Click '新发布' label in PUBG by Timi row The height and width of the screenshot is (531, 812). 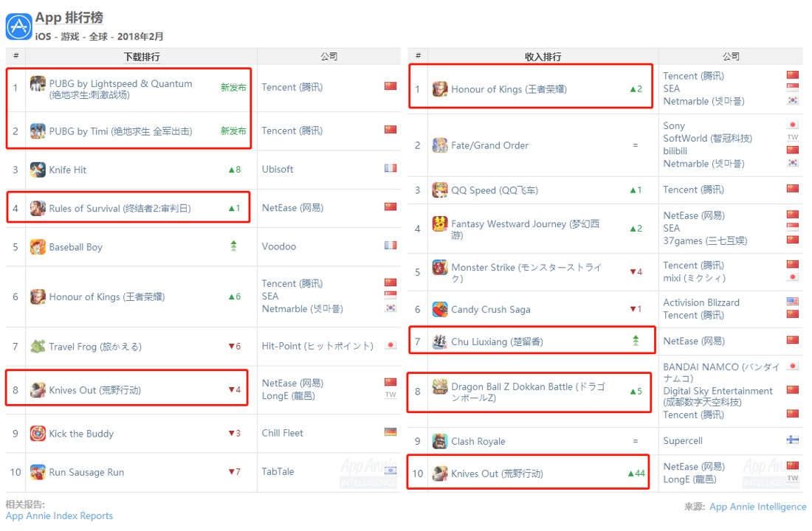point(233,131)
